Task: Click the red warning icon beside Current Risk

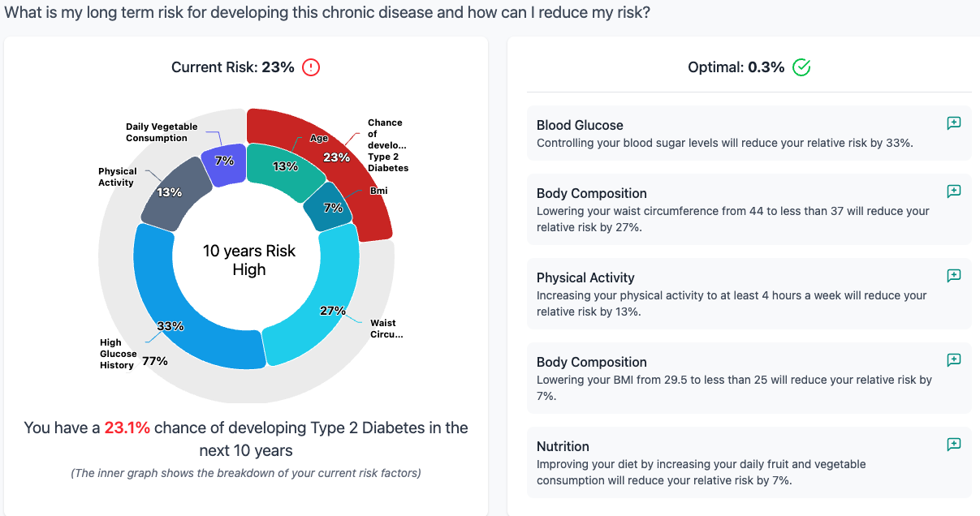Action: 311,68
